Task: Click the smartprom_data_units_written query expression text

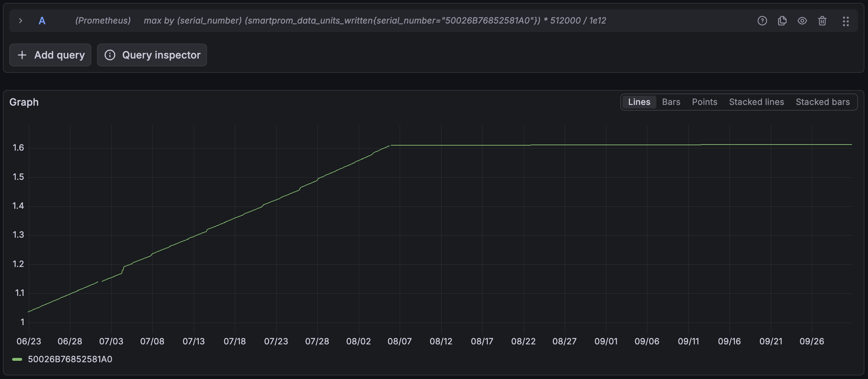Action: [375, 21]
